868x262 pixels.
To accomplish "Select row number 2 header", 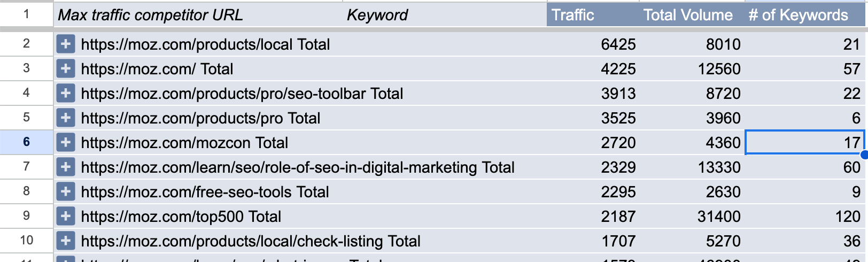I will tap(26, 44).
